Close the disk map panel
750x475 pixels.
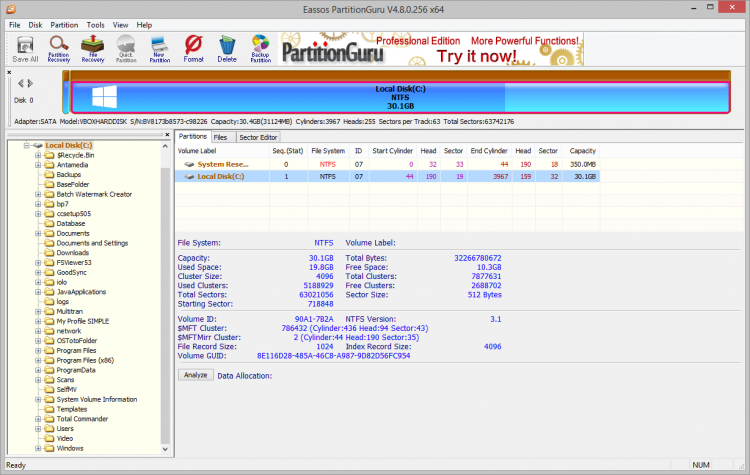tap(9, 72)
